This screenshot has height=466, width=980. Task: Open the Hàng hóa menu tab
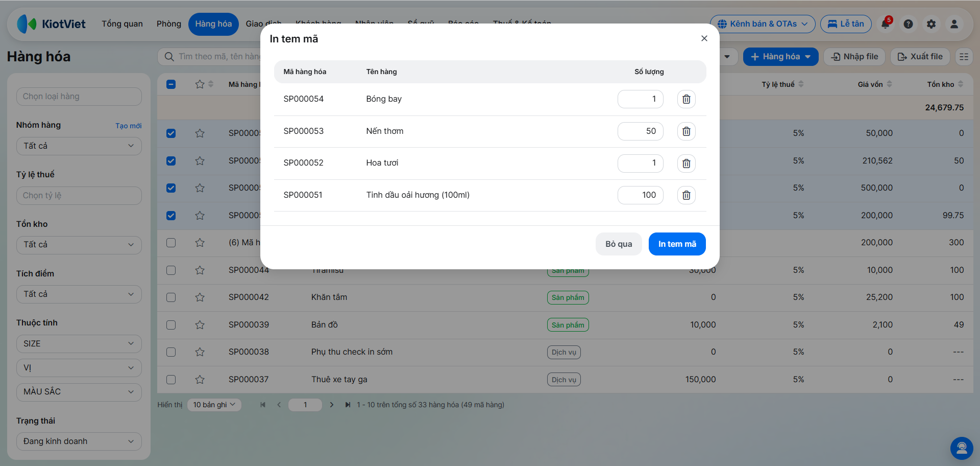pos(213,24)
